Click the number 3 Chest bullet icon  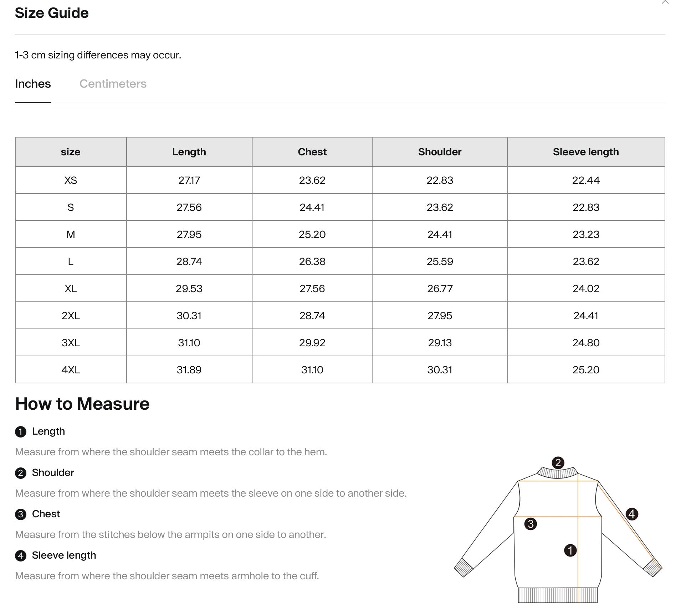click(x=21, y=514)
